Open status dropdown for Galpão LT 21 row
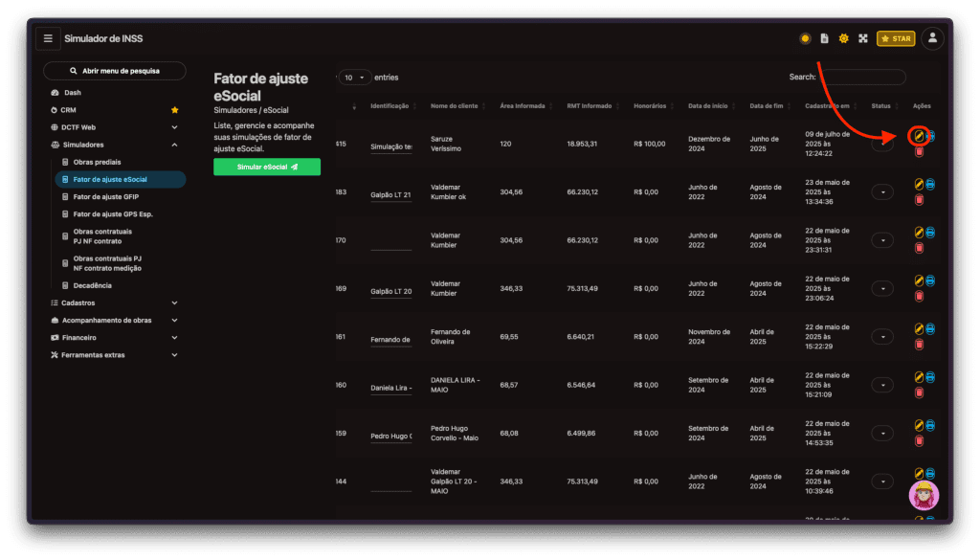The width and height of the screenshot is (980, 560). point(882,192)
